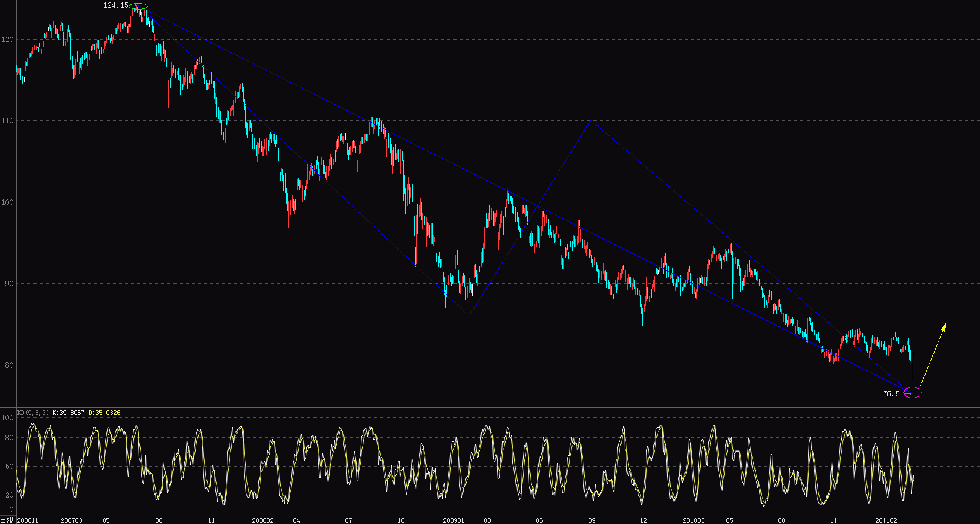The height and width of the screenshot is (524, 980).
Task: Click the K:39.8067 indicator value
Action: tap(69, 413)
